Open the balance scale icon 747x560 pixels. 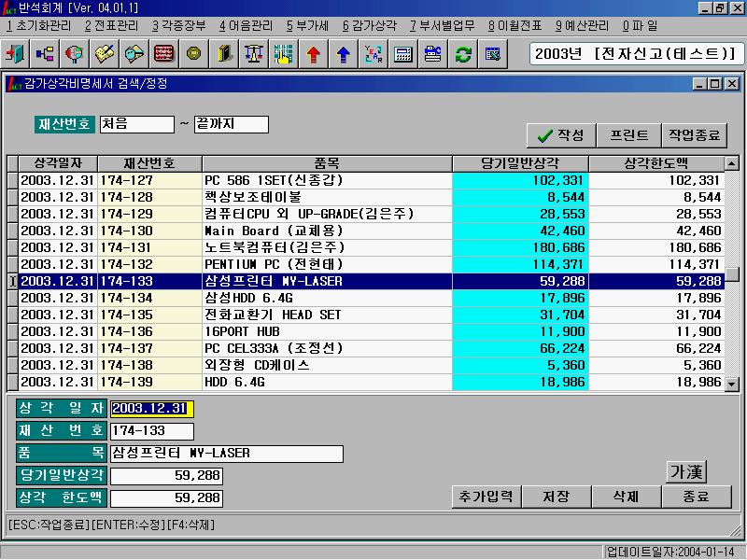pos(253,54)
